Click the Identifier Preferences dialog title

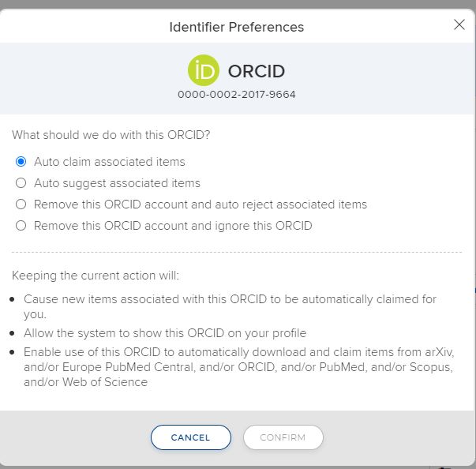[237, 27]
